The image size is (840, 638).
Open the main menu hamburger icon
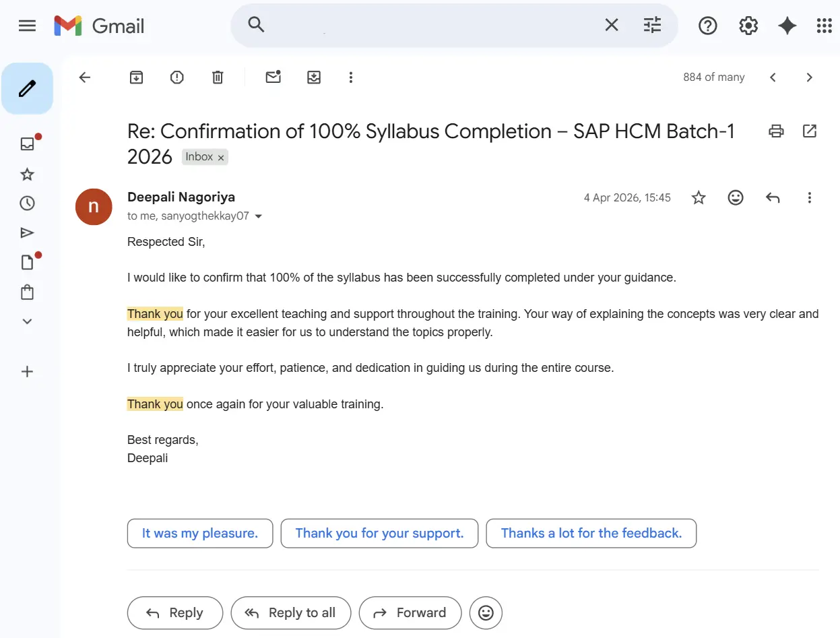pos(27,26)
